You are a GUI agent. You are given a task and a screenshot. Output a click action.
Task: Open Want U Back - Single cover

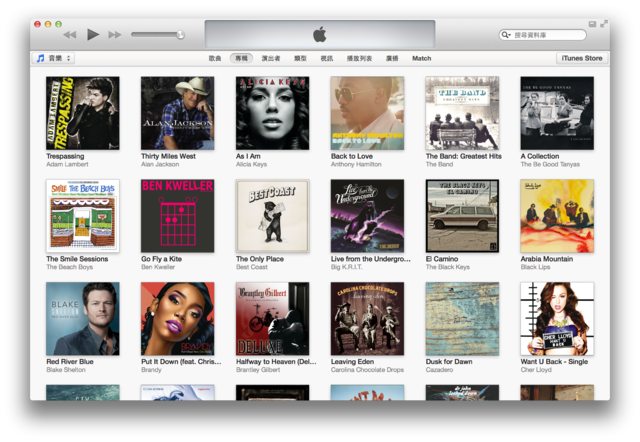[557, 319]
